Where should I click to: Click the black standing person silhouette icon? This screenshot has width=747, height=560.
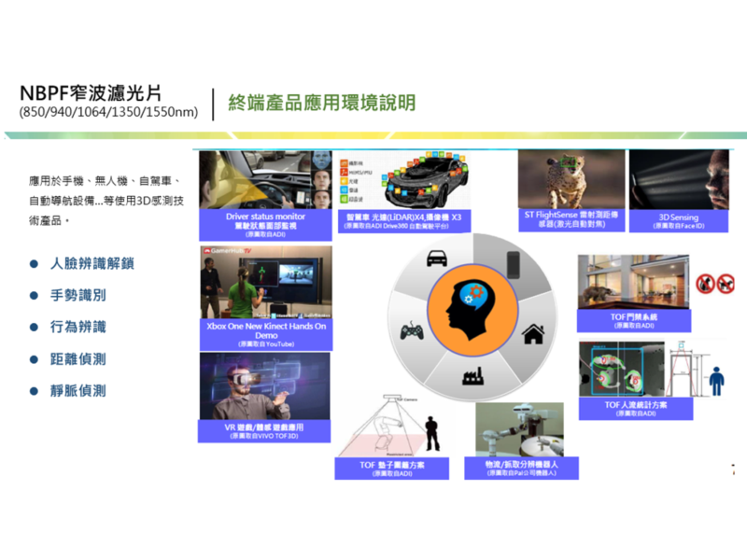pyautogui.click(x=716, y=384)
